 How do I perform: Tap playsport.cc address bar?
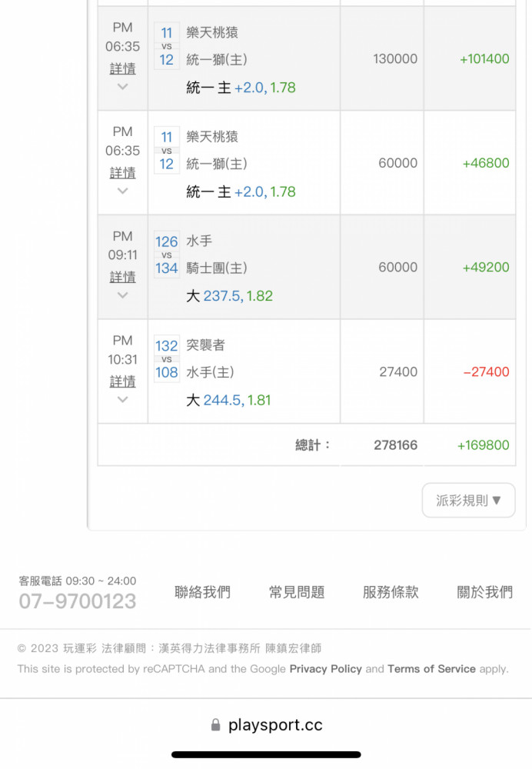pos(275,725)
